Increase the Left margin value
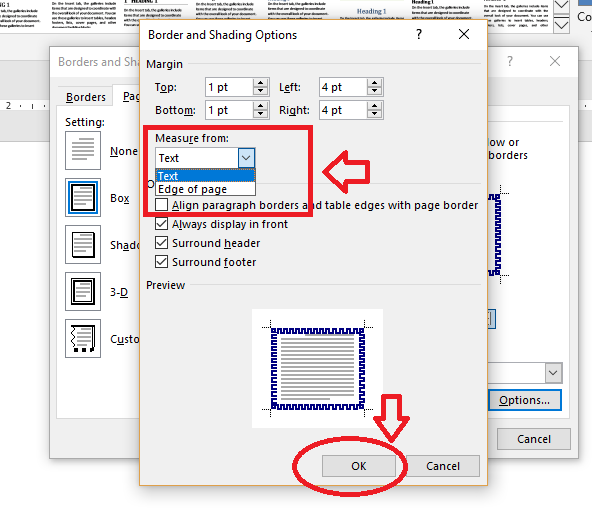 (x=375, y=83)
